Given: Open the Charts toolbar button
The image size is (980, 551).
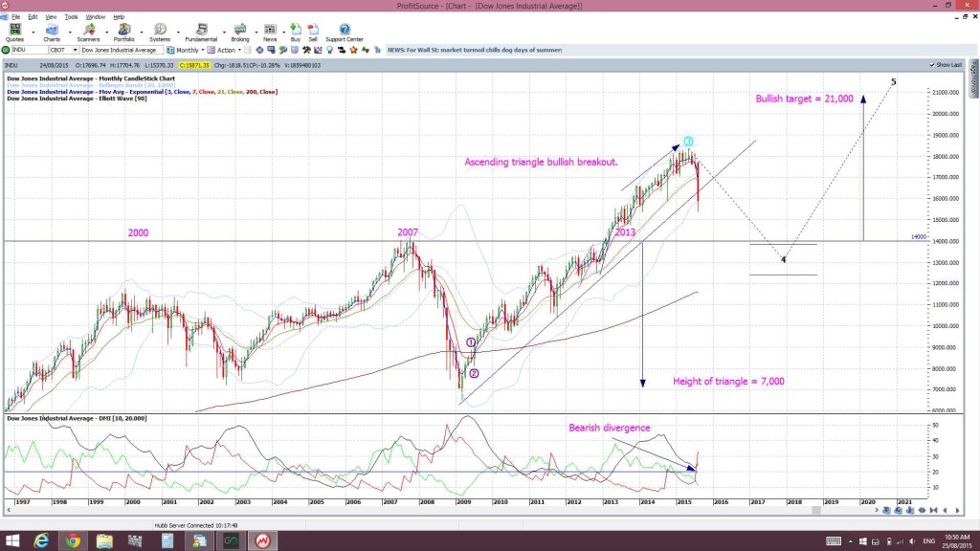Looking at the screenshot, I should click(52, 33).
